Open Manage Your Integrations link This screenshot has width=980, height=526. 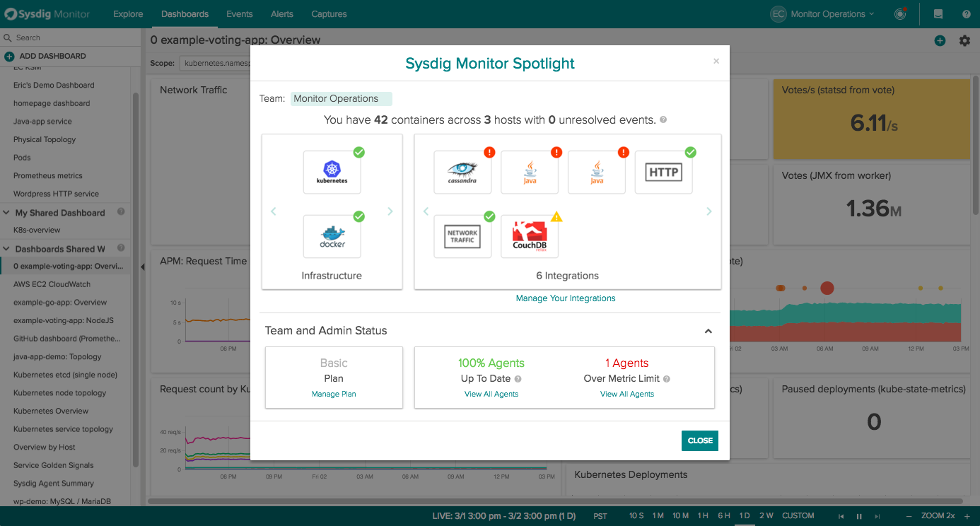pyautogui.click(x=566, y=298)
